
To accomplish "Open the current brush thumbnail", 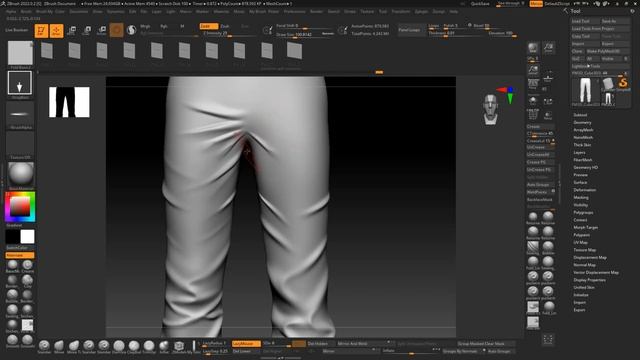I will [20, 53].
